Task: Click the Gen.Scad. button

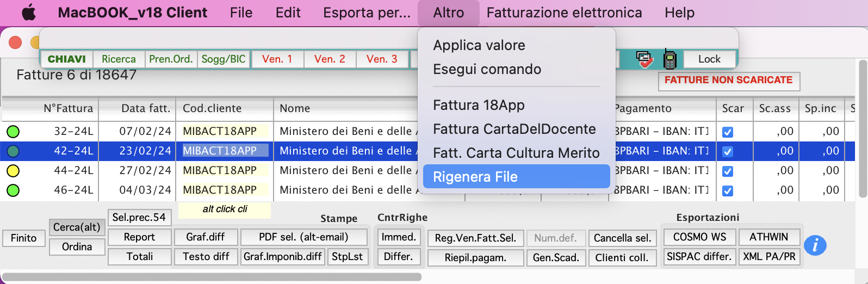Action: pyautogui.click(x=556, y=257)
